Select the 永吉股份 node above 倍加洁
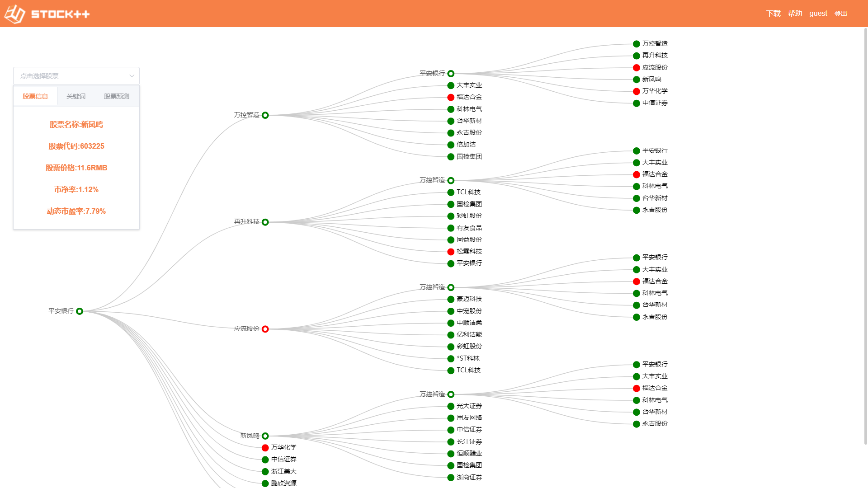 coord(451,133)
